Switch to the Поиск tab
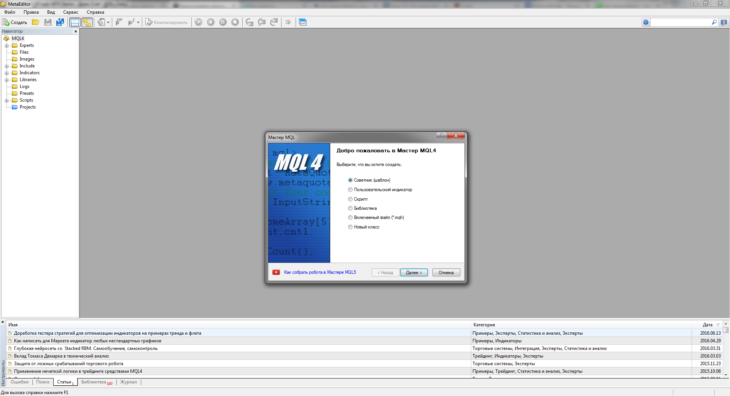The width and height of the screenshot is (730, 396). 42,382
